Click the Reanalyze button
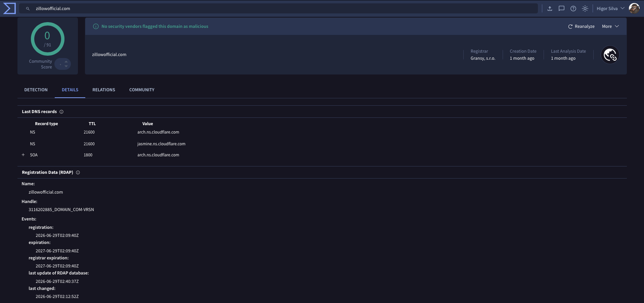Screen dimensions: 644x303 tap(581, 26)
